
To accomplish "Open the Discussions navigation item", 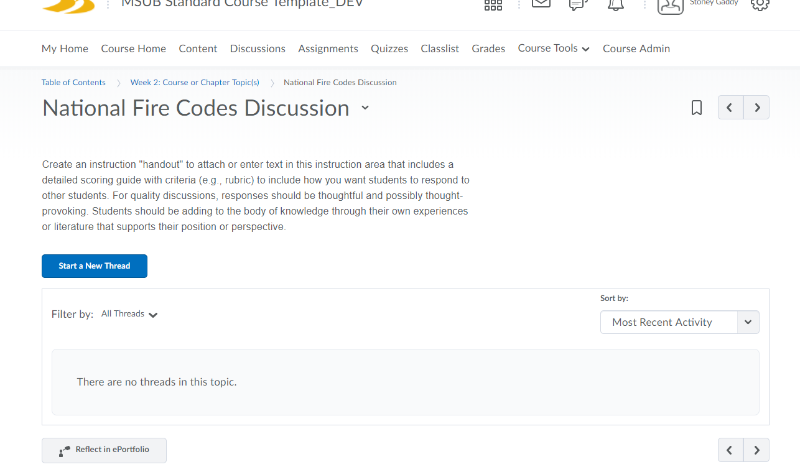I will pos(257,48).
